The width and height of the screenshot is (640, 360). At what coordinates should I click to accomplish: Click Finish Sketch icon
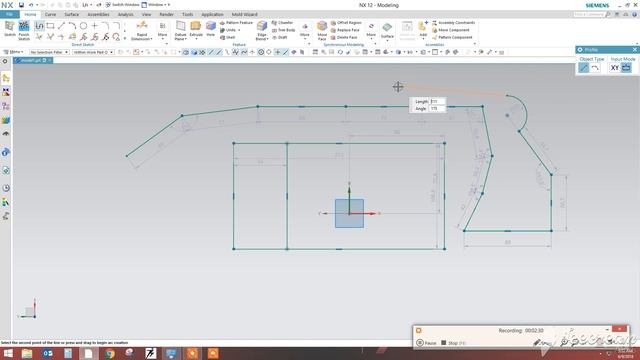(x=24, y=30)
